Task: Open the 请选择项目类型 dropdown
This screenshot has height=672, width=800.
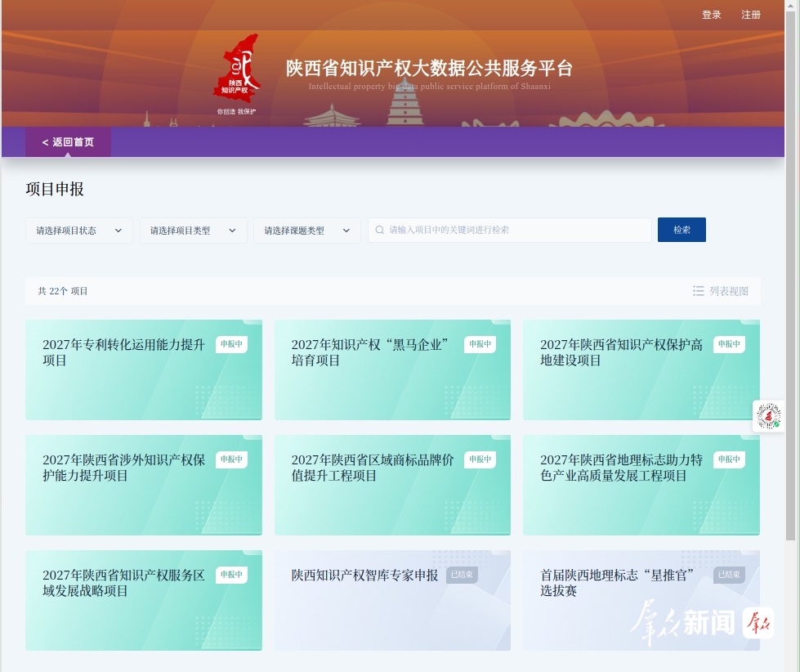Action: click(x=194, y=231)
